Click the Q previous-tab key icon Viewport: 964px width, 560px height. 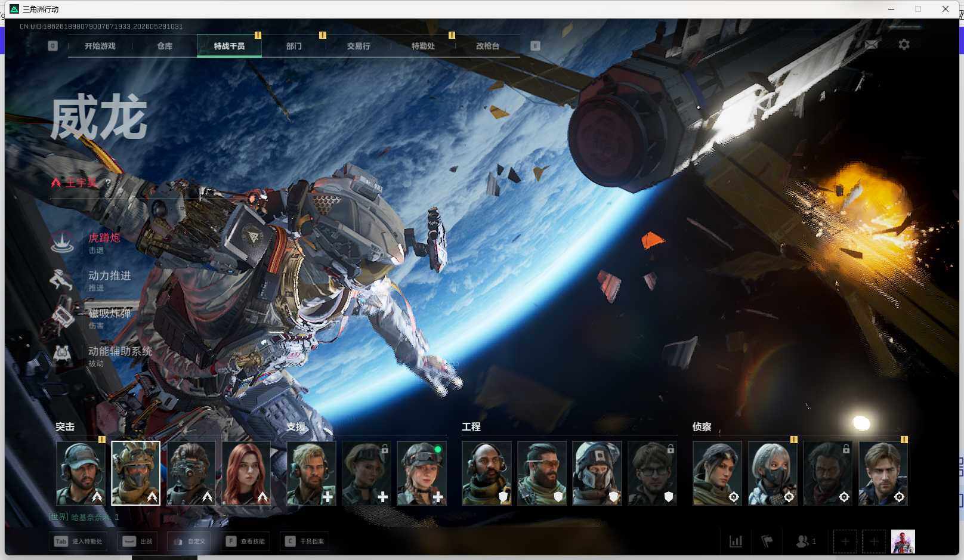pos(52,46)
